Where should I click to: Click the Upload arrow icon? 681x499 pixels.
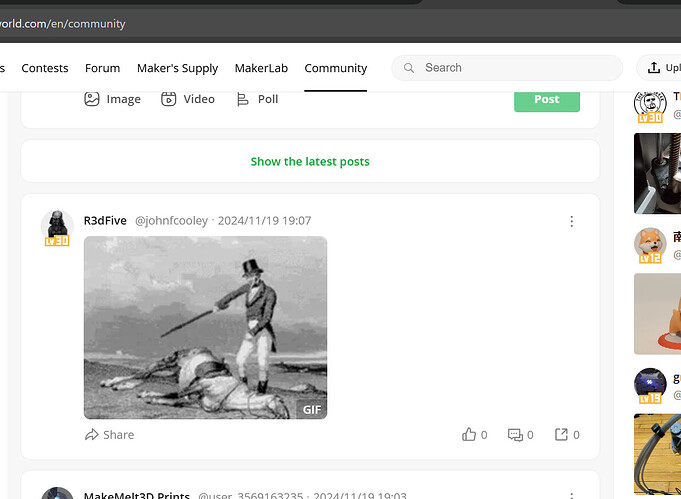pos(654,68)
